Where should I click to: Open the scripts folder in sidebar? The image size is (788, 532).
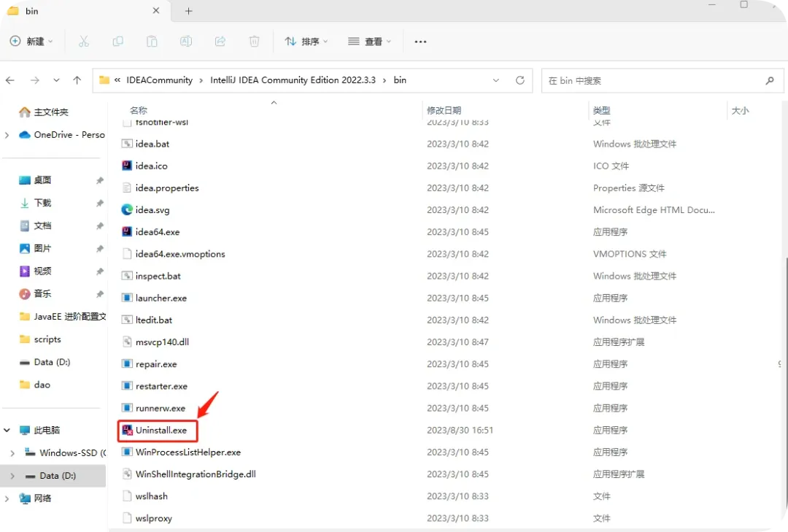tap(40, 339)
